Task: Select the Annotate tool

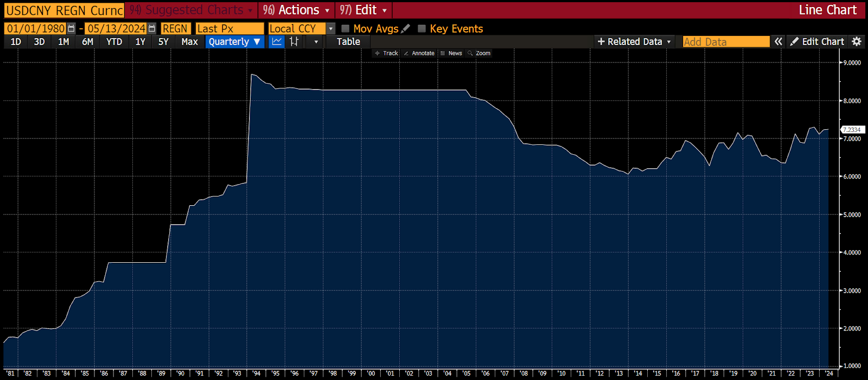Action: click(x=419, y=53)
